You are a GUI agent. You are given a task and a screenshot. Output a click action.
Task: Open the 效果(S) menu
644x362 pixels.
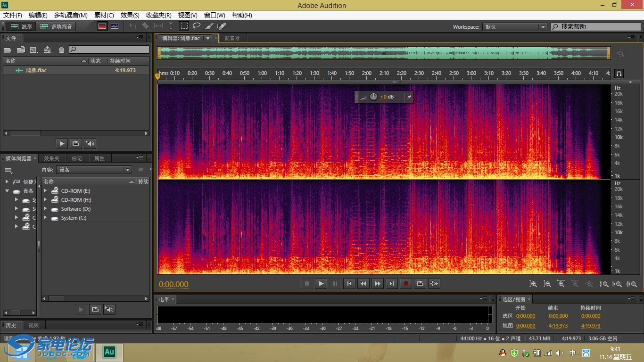130,15
